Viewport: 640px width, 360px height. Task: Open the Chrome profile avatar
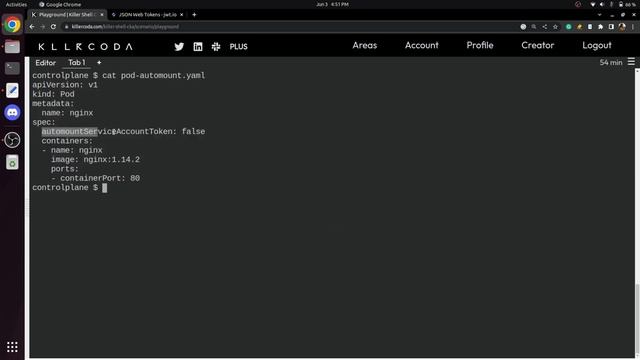(622, 27)
